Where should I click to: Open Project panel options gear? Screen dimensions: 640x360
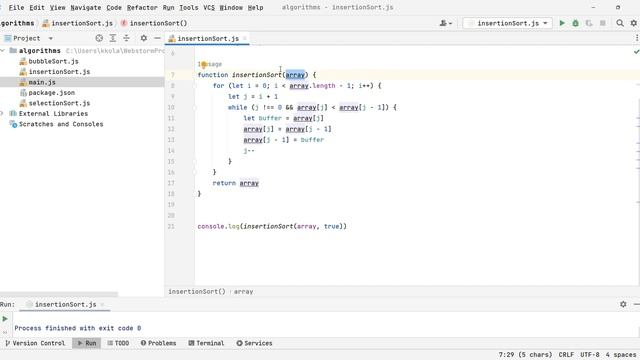coord(144,38)
